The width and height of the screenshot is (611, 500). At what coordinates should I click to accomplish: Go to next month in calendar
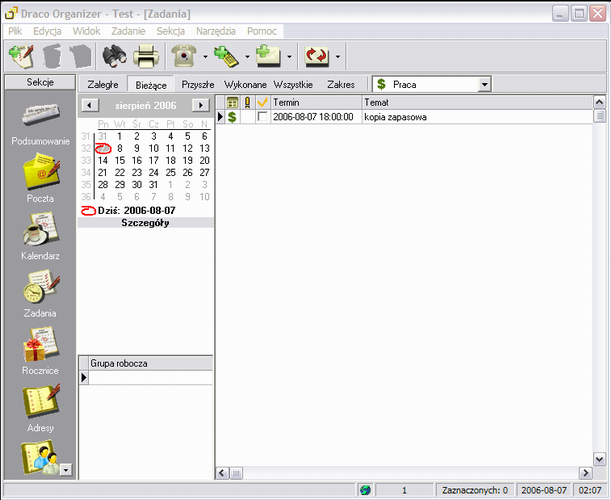201,105
